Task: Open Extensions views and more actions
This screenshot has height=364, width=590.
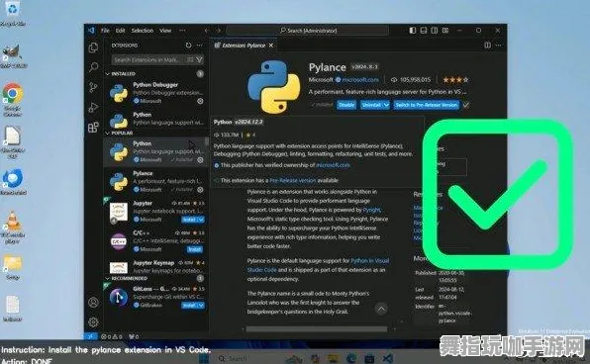Action: pyautogui.click(x=200, y=45)
